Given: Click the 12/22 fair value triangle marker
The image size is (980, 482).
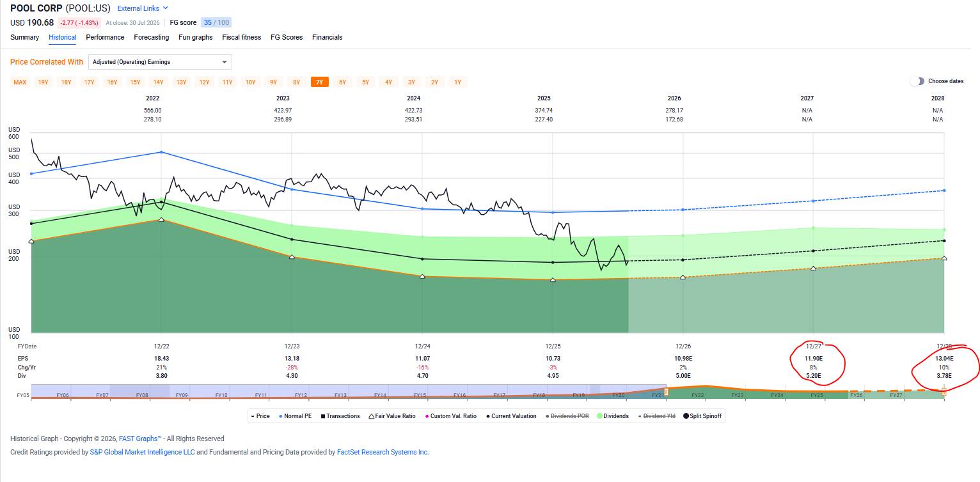Looking at the screenshot, I should pos(161,219).
